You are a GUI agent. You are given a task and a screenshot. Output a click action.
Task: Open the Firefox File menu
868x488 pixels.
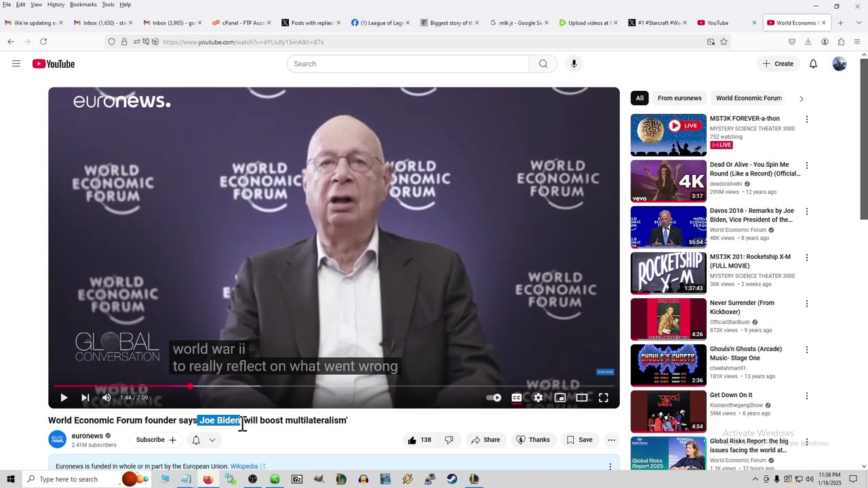[7, 5]
